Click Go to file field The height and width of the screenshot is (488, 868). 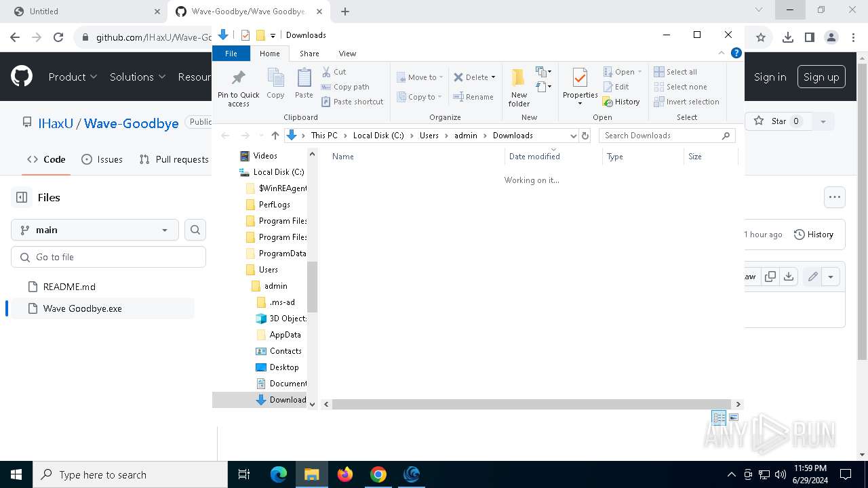click(108, 257)
